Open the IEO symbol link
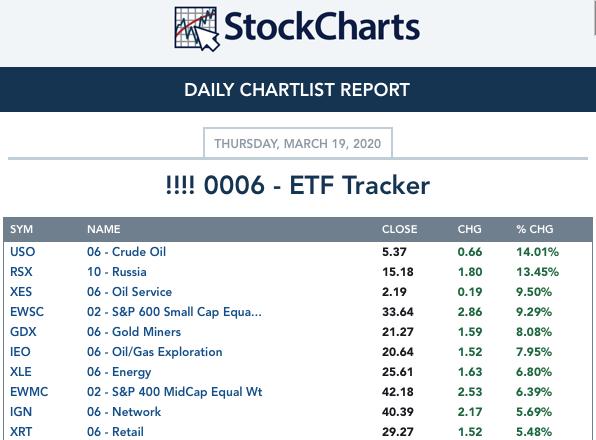Image resolution: width=596 pixels, height=440 pixels. tap(20, 352)
